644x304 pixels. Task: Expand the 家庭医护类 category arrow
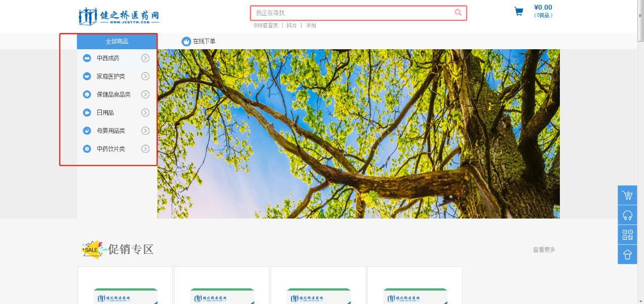coord(145,76)
